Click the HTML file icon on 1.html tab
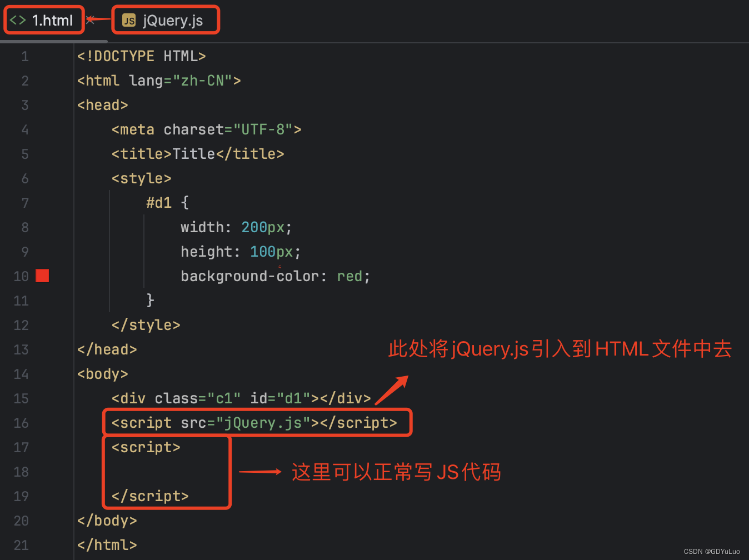 coord(18,21)
